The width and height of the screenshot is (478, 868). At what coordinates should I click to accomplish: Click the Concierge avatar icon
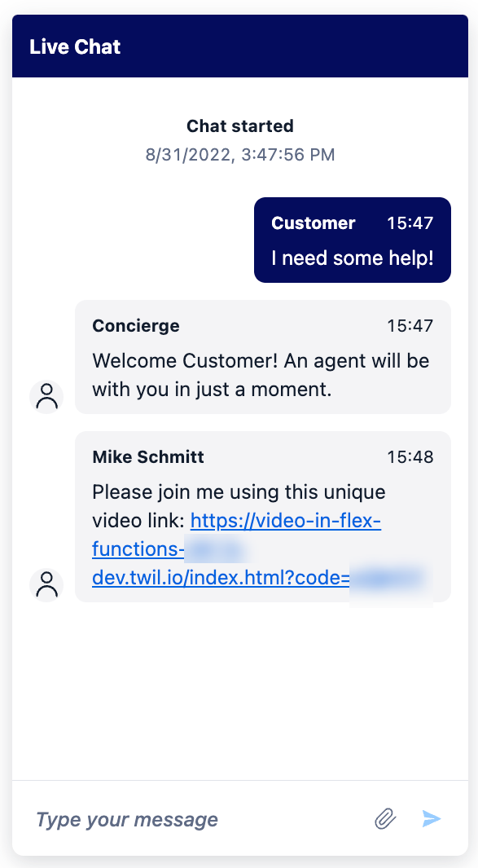pos(46,397)
